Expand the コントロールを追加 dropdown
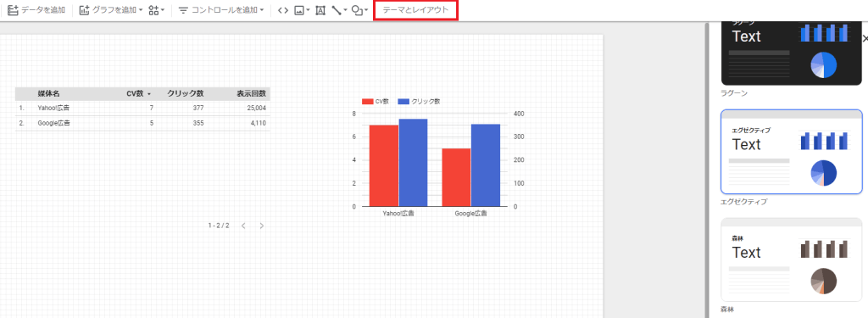The height and width of the screenshot is (318, 868). (x=221, y=10)
